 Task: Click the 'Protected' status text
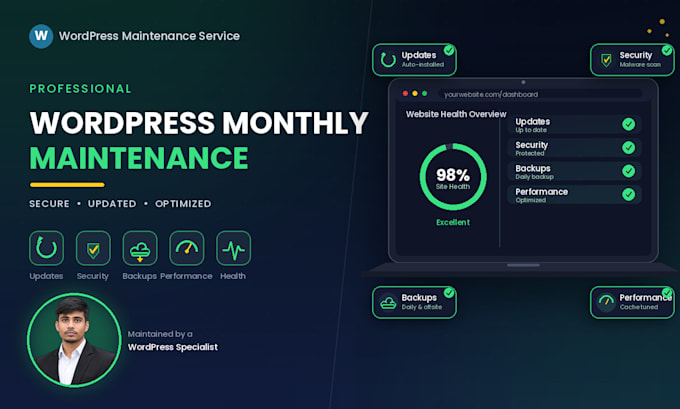pos(530,154)
